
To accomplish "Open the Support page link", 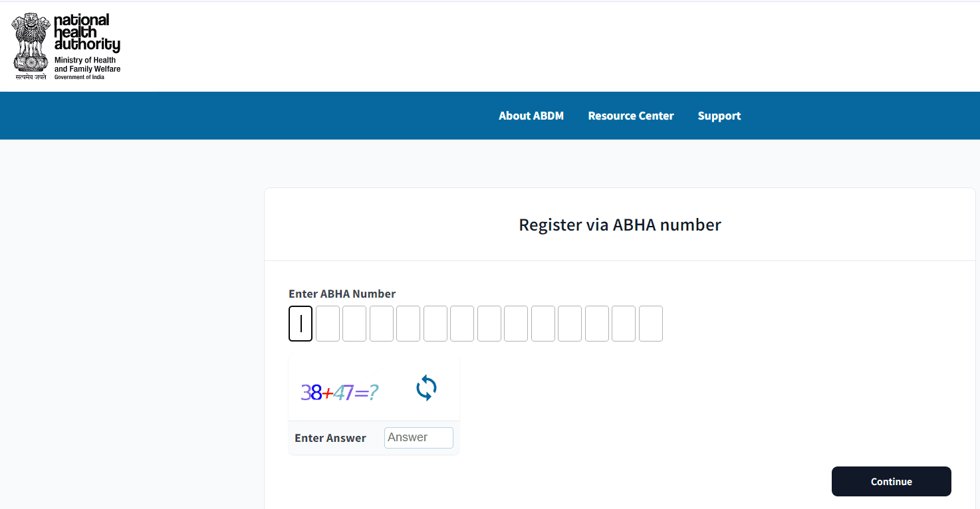I will pyautogui.click(x=719, y=115).
